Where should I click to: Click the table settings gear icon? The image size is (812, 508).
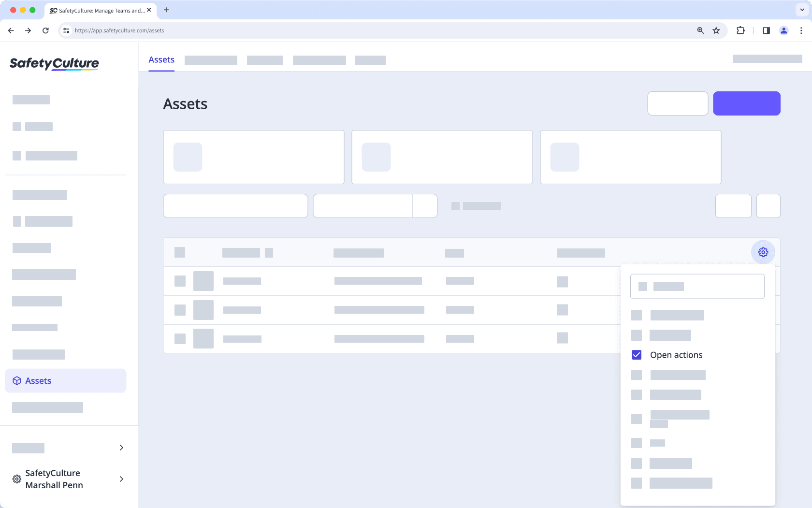tap(763, 252)
